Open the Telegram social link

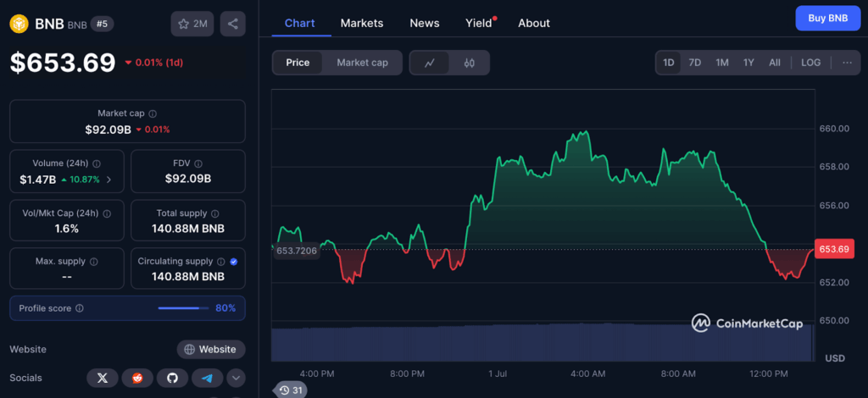click(207, 378)
